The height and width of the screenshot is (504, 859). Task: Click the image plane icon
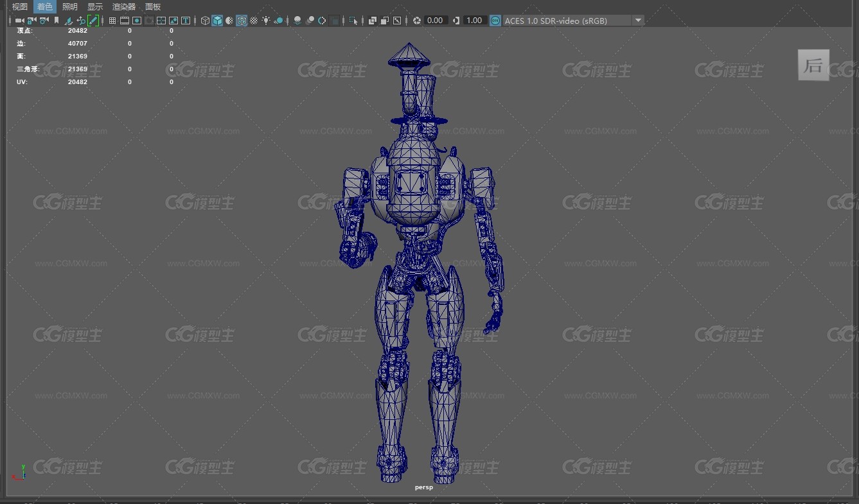(69, 21)
